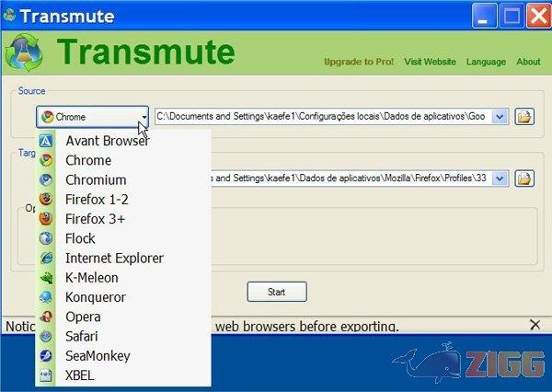Click the K-Meleon lizard icon
552x392 pixels.
pyautogui.click(x=46, y=278)
